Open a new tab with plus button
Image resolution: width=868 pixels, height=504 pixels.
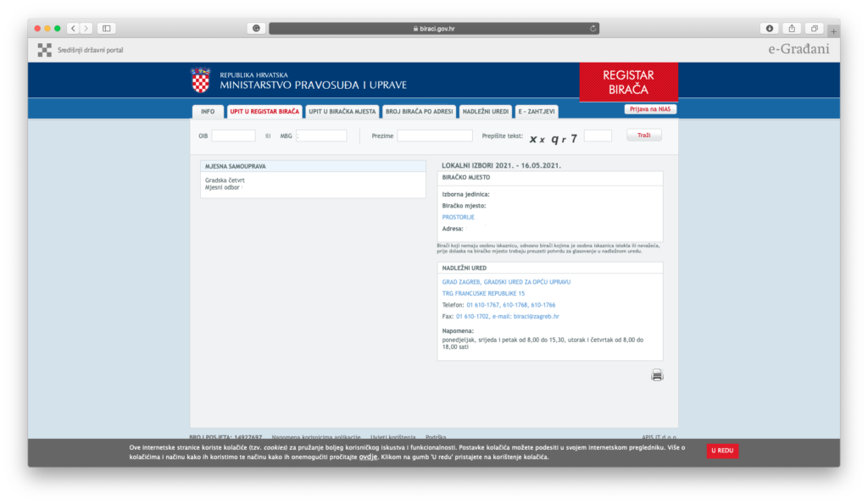tap(833, 30)
